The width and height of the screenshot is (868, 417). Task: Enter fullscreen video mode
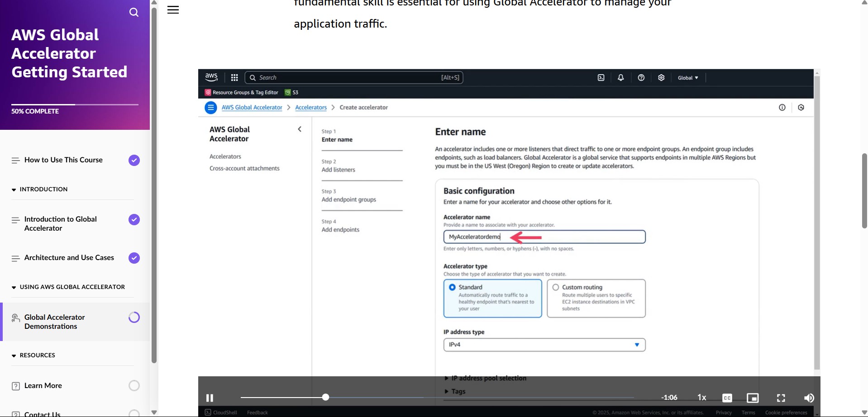[781, 398]
